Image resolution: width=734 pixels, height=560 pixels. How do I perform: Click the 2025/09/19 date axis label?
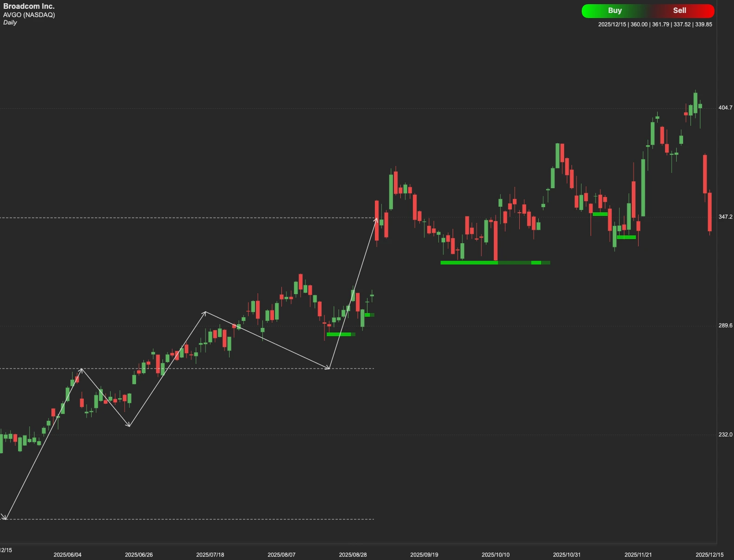click(424, 555)
